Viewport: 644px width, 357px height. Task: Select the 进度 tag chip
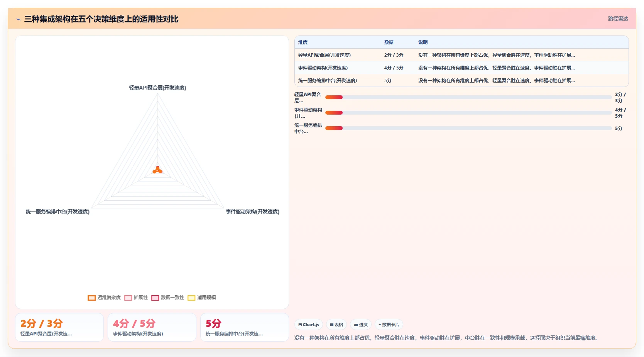pyautogui.click(x=361, y=325)
